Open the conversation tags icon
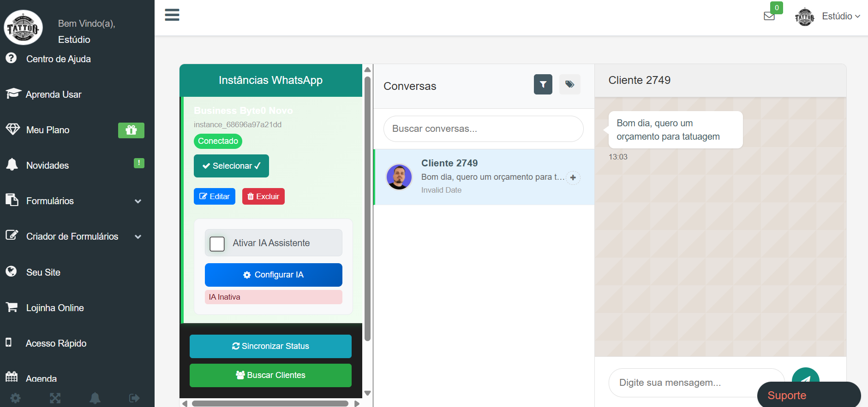Image resolution: width=868 pixels, height=407 pixels. pos(570,84)
